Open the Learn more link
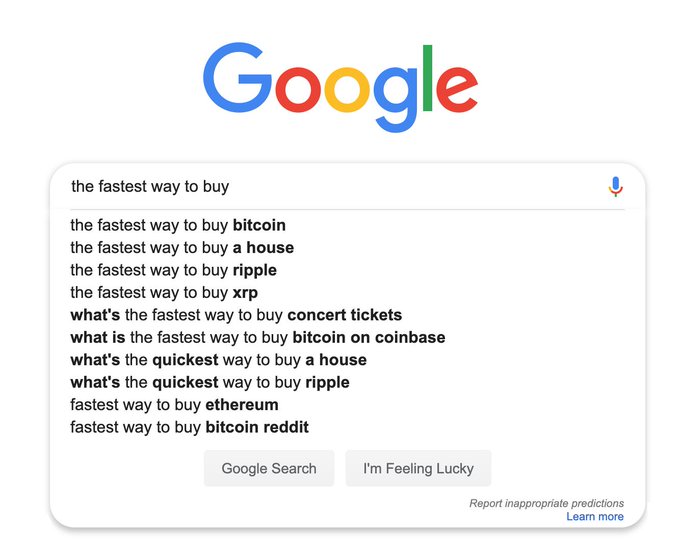Viewport: 680px width, 555px height. pos(595,517)
